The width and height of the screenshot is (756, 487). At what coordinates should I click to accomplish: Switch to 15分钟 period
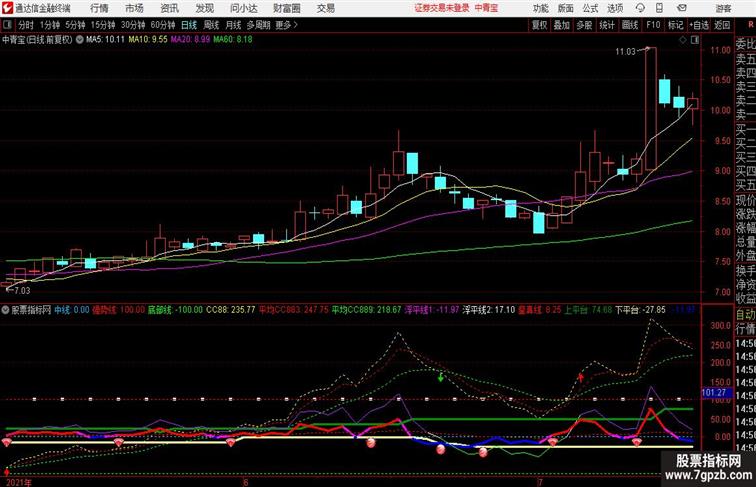tap(103, 25)
